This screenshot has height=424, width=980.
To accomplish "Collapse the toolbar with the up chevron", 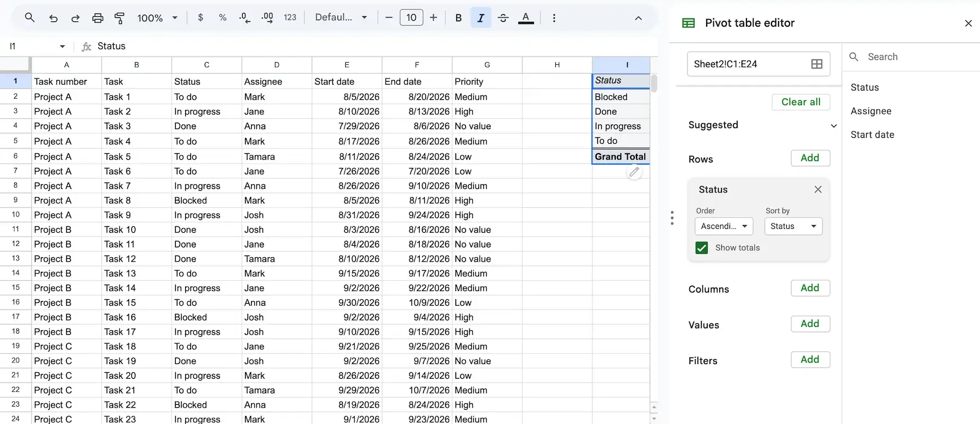I will pyautogui.click(x=638, y=18).
